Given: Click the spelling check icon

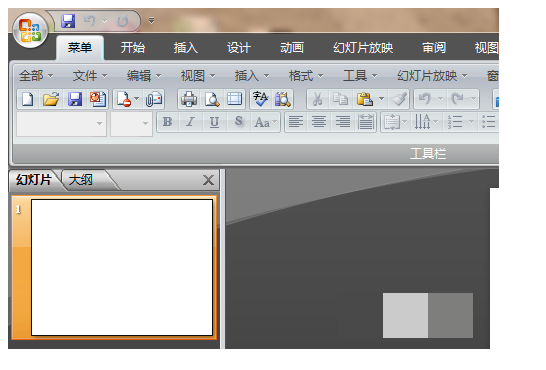Looking at the screenshot, I should tap(260, 99).
